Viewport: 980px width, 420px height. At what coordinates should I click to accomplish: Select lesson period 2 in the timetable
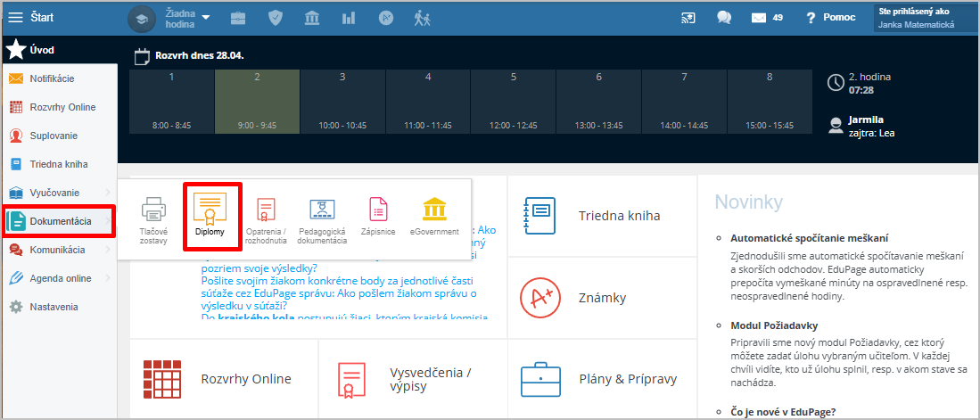257,102
